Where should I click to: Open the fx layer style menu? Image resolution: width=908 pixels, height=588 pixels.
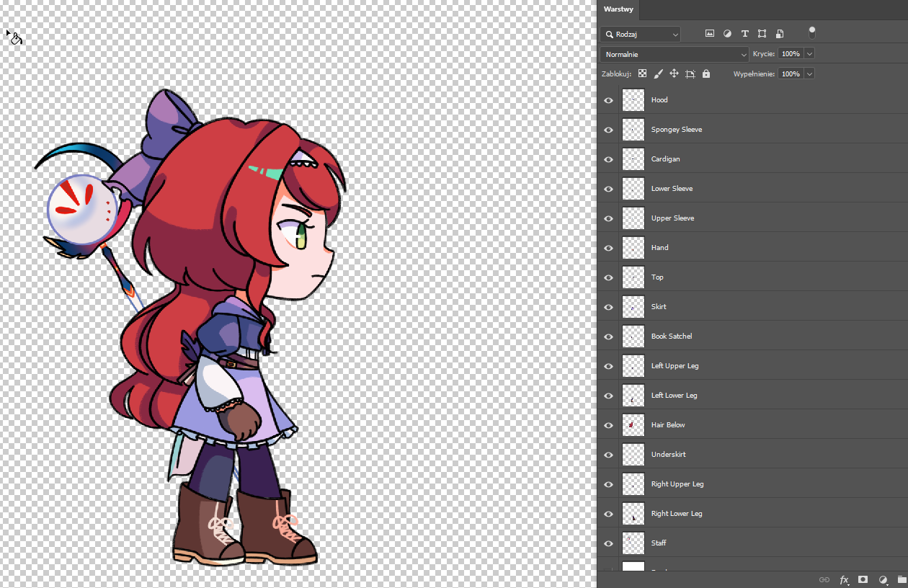[x=844, y=579]
